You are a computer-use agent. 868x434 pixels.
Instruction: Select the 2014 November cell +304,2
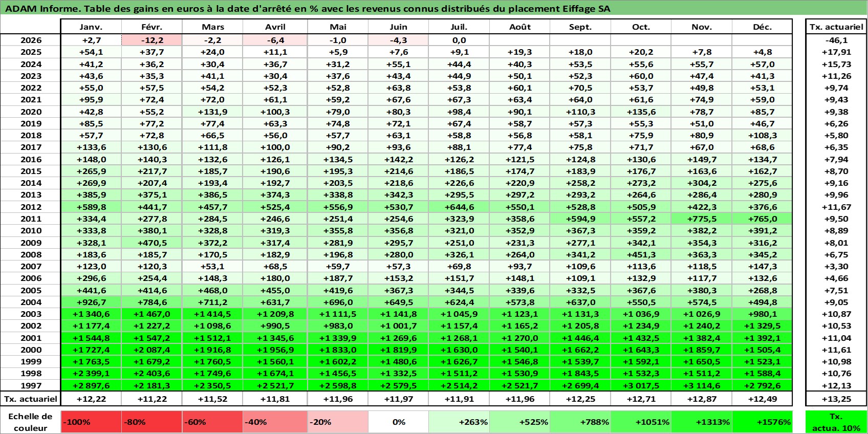coord(702,183)
